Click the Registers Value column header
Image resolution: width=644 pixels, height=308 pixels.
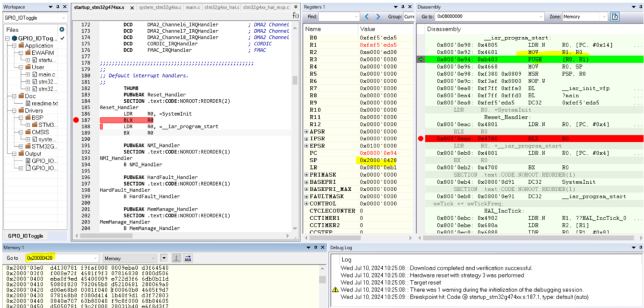385,29
